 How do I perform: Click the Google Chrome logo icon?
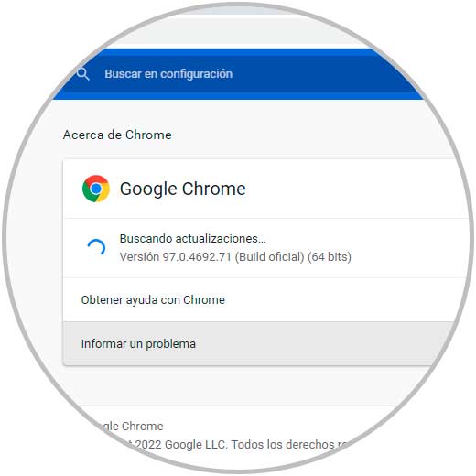pos(96,189)
